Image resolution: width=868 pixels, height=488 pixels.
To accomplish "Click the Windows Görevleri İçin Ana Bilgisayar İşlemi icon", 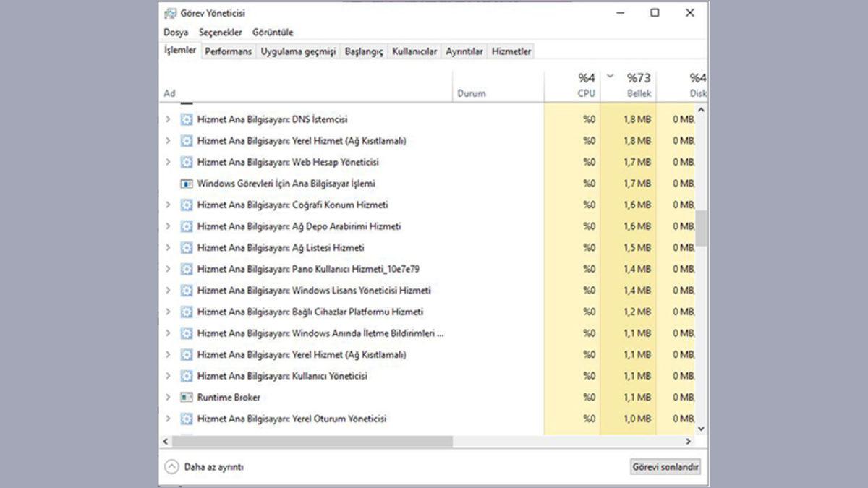I will [x=187, y=184].
